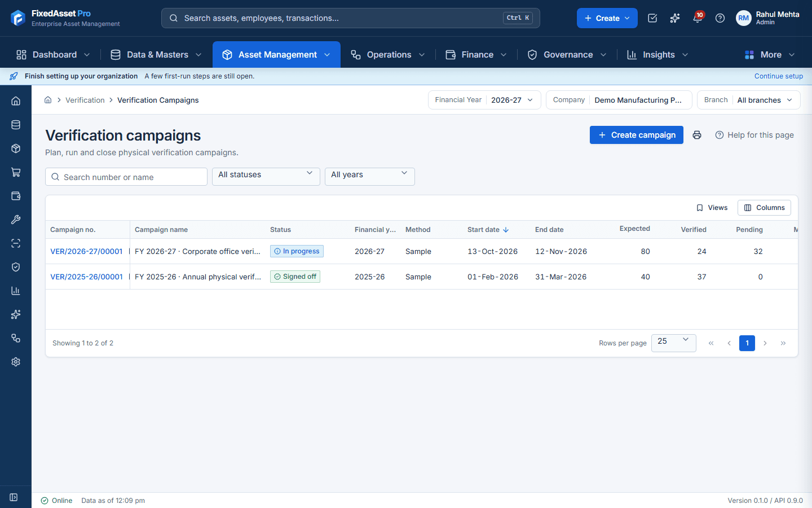Viewport: 812px width, 508px height.
Task: Open the AI sparkle assistant icon in header
Action: pos(675,18)
